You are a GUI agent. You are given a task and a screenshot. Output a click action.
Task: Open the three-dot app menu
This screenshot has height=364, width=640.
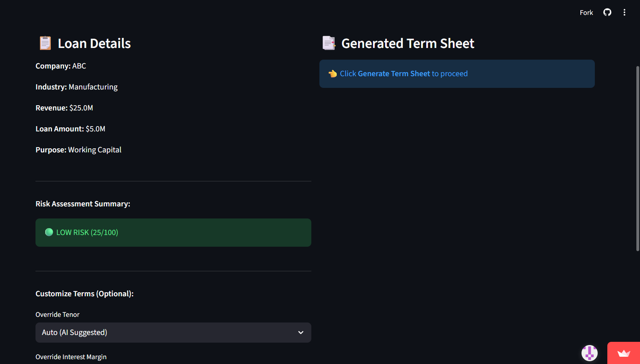point(624,12)
